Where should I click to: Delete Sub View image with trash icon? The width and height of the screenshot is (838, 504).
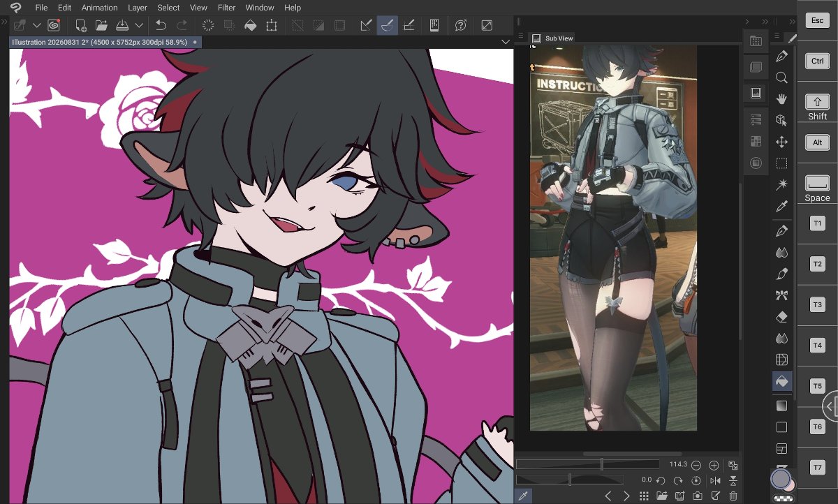[733, 496]
